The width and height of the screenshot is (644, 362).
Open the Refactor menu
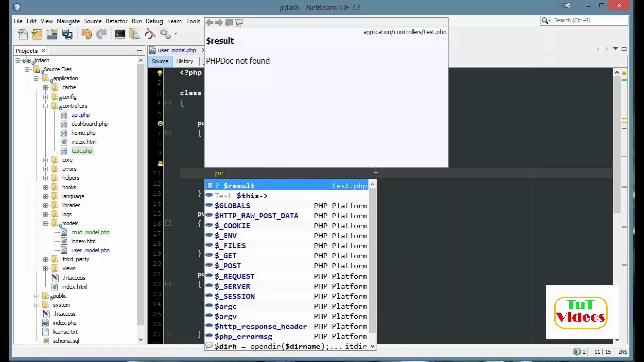(x=116, y=21)
